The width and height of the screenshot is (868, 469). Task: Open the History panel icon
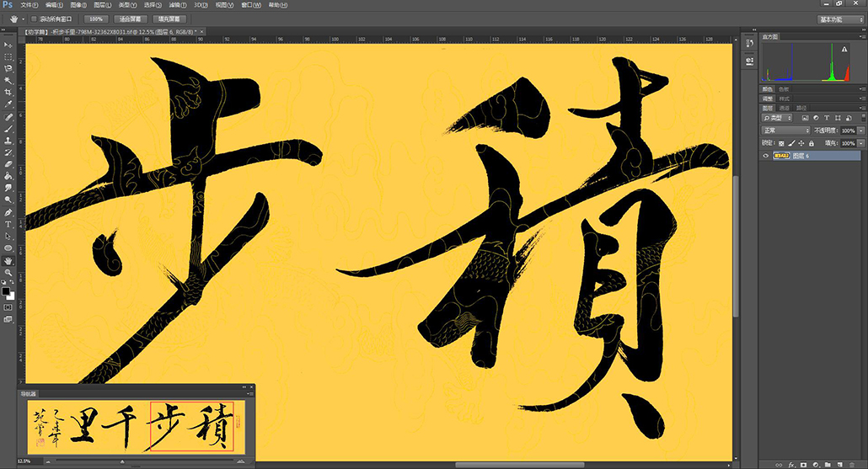(x=749, y=44)
